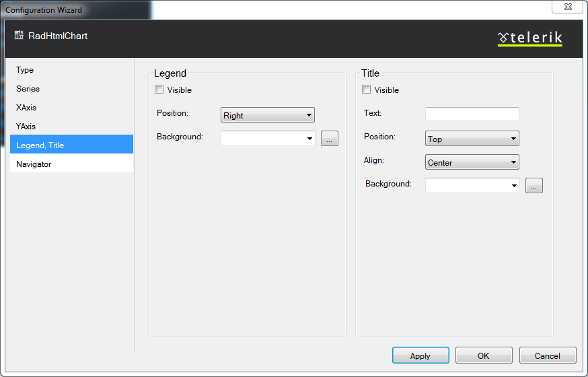Open the YAxis section
588x377 pixels.
coord(26,127)
